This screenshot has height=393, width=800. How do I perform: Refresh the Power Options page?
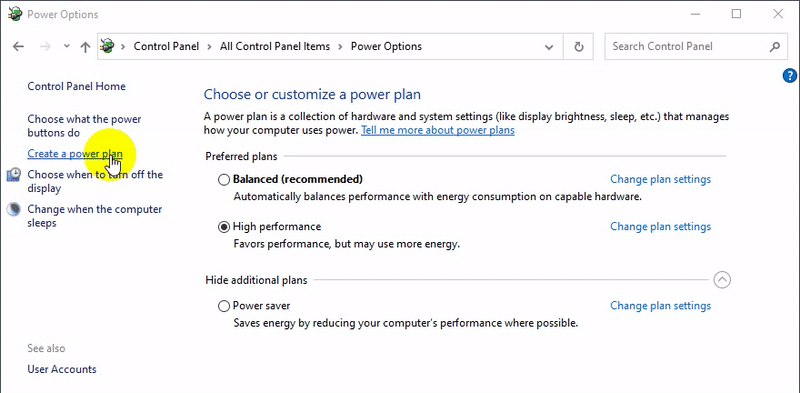point(579,47)
